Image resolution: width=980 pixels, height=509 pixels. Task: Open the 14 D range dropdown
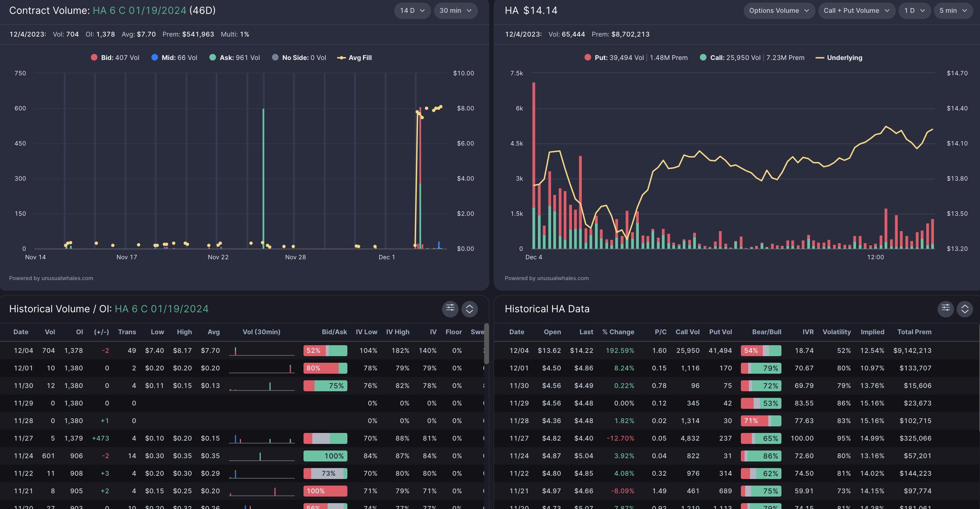(x=412, y=11)
